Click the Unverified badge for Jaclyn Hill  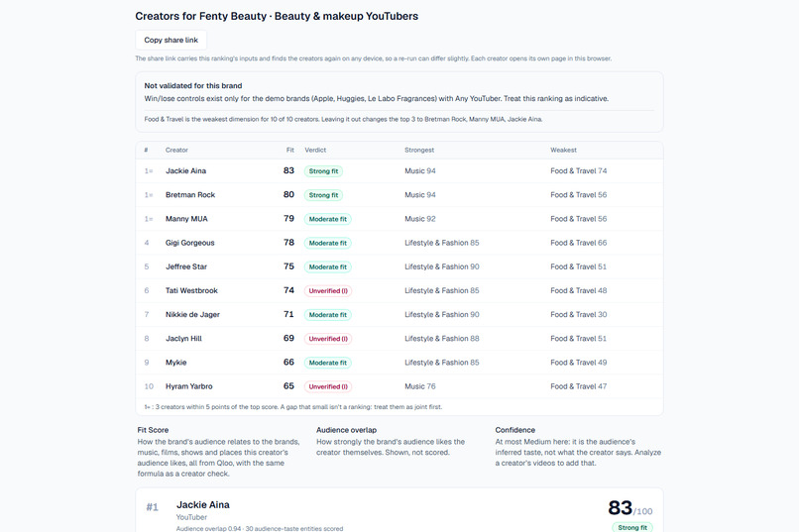(328, 339)
